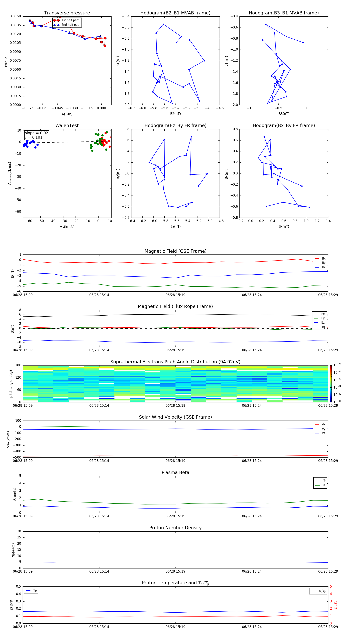The height and width of the screenshot is (644, 351).
Task: Click the "2nd half path" legend entry
Action: click(x=67, y=25)
